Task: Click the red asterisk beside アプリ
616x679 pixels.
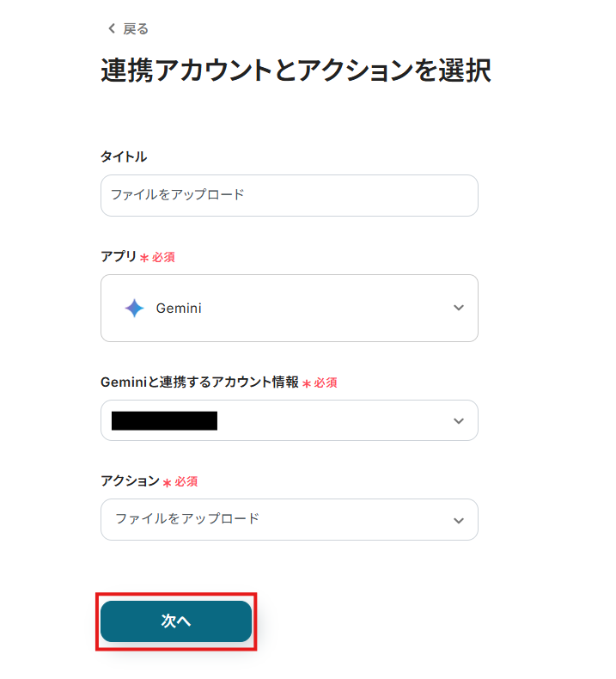Action: pos(143,257)
